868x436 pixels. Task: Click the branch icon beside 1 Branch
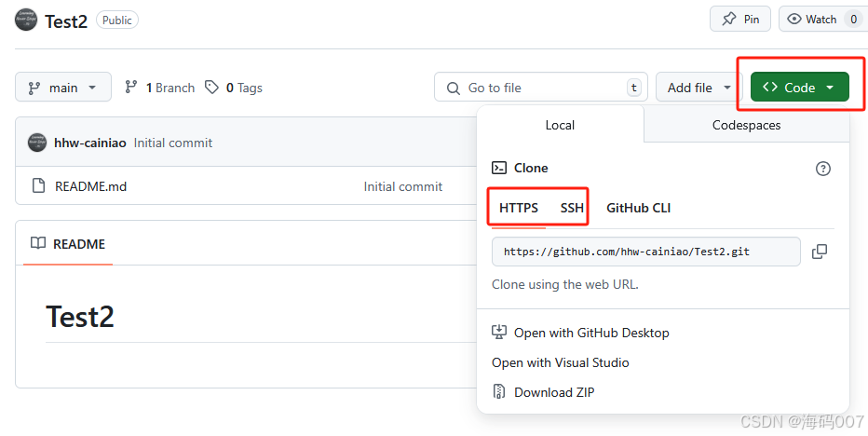tap(131, 88)
